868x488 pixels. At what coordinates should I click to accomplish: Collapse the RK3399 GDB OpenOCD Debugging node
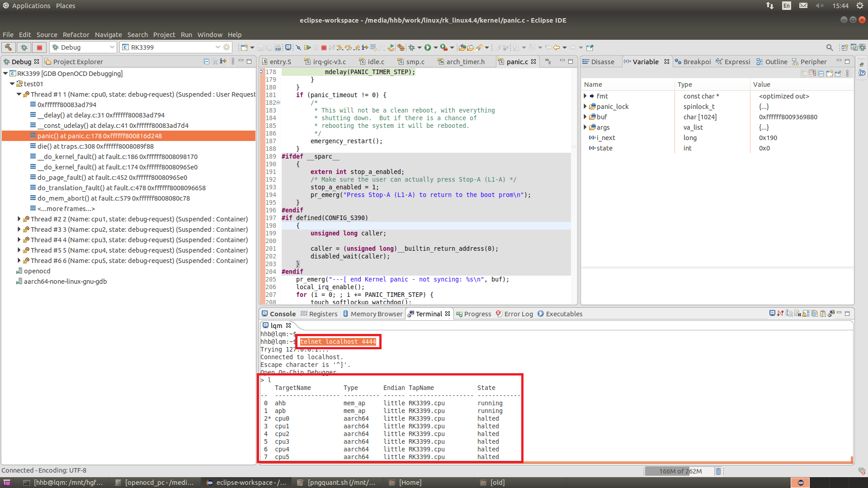[x=5, y=73]
